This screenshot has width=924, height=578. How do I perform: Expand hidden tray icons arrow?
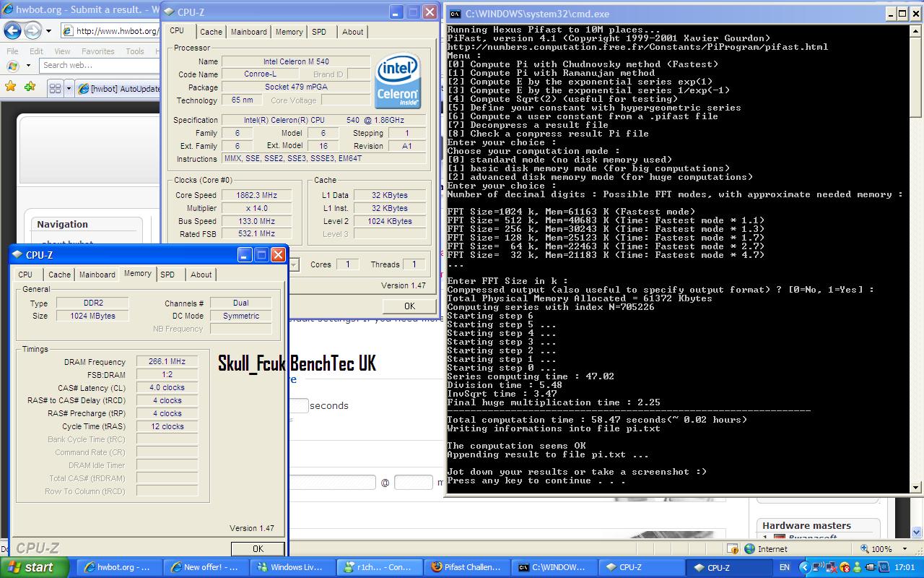point(805,568)
